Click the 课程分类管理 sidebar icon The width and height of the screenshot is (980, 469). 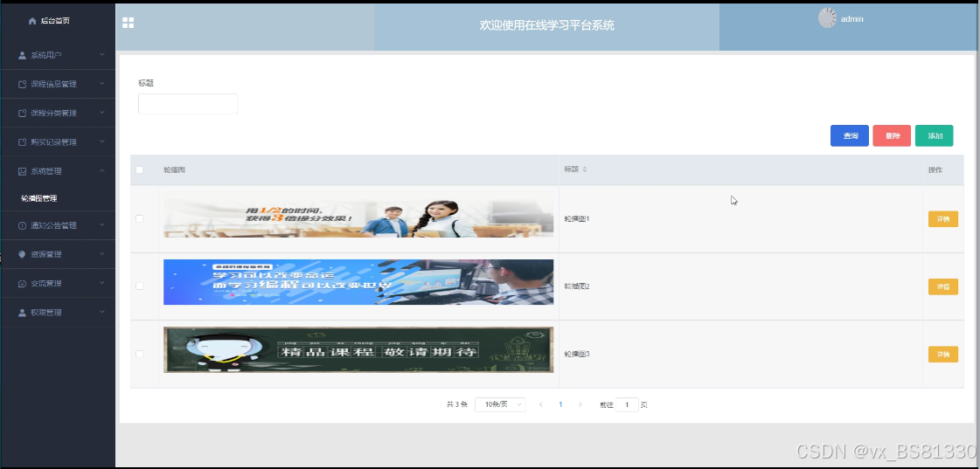click(x=23, y=114)
